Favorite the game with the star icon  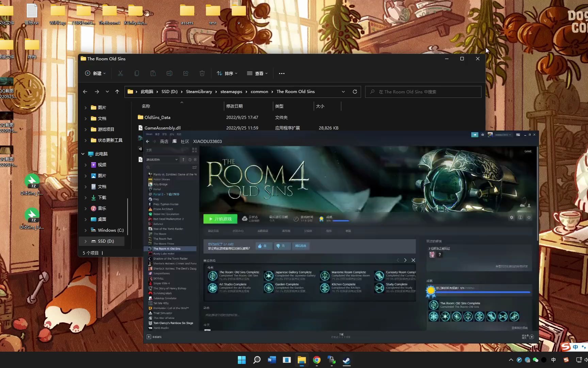pyautogui.click(x=529, y=217)
